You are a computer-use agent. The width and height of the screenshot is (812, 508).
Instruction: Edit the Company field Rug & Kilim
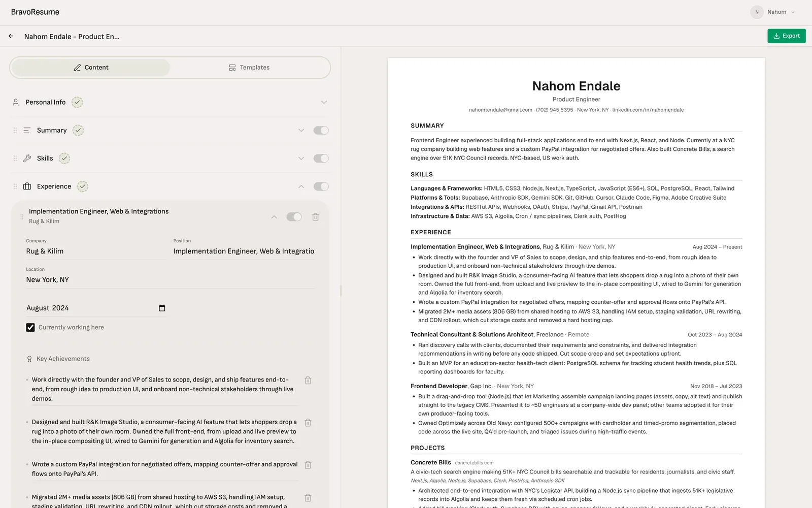pos(96,251)
